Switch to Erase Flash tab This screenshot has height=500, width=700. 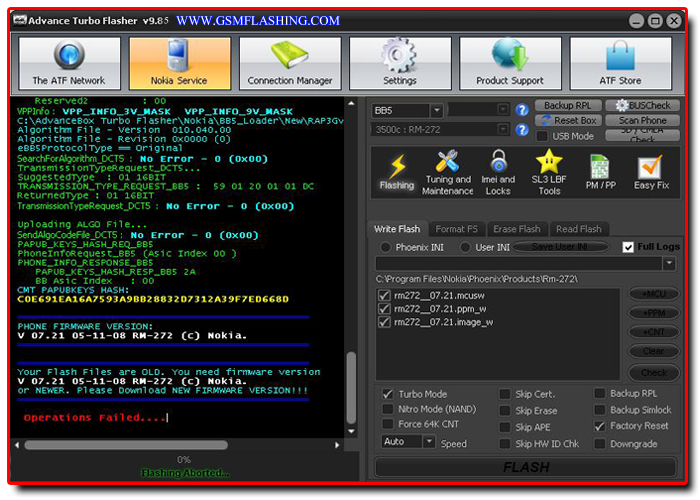point(517,229)
